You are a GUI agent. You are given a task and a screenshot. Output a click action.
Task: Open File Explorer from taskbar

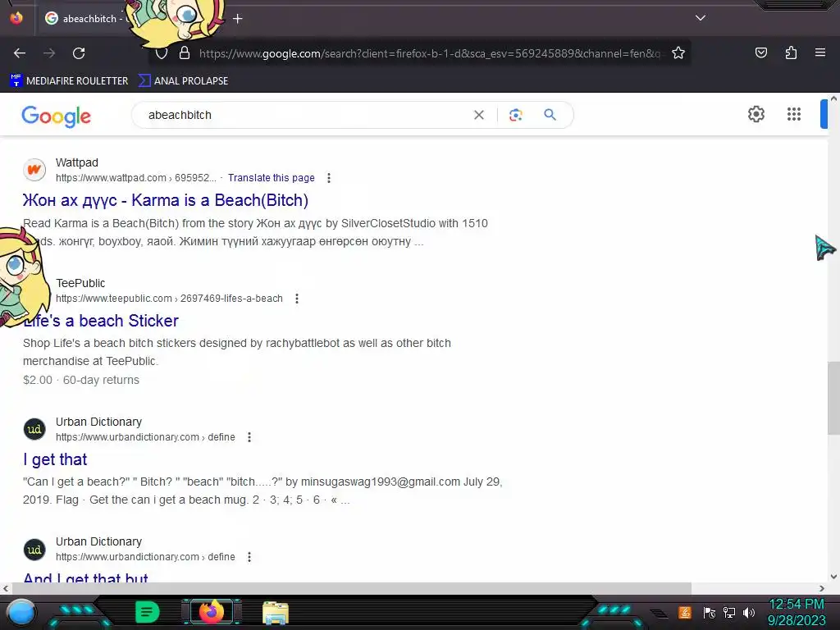click(276, 613)
